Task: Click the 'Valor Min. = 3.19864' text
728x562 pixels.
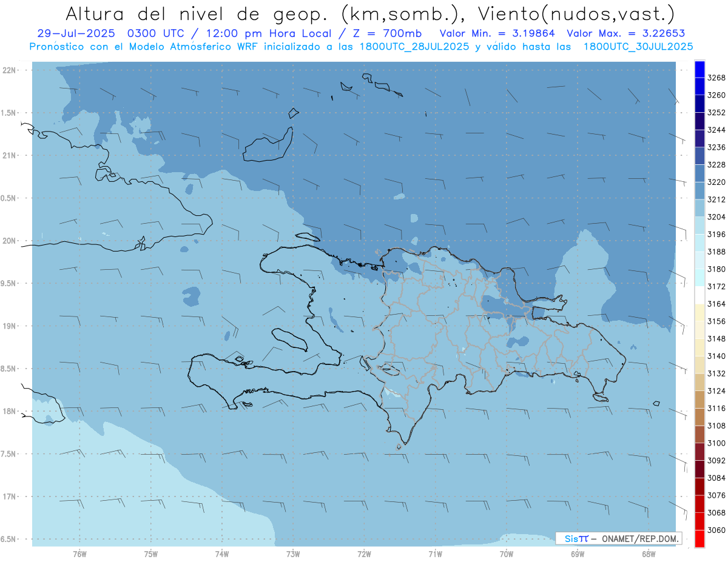Action: pyautogui.click(x=497, y=33)
